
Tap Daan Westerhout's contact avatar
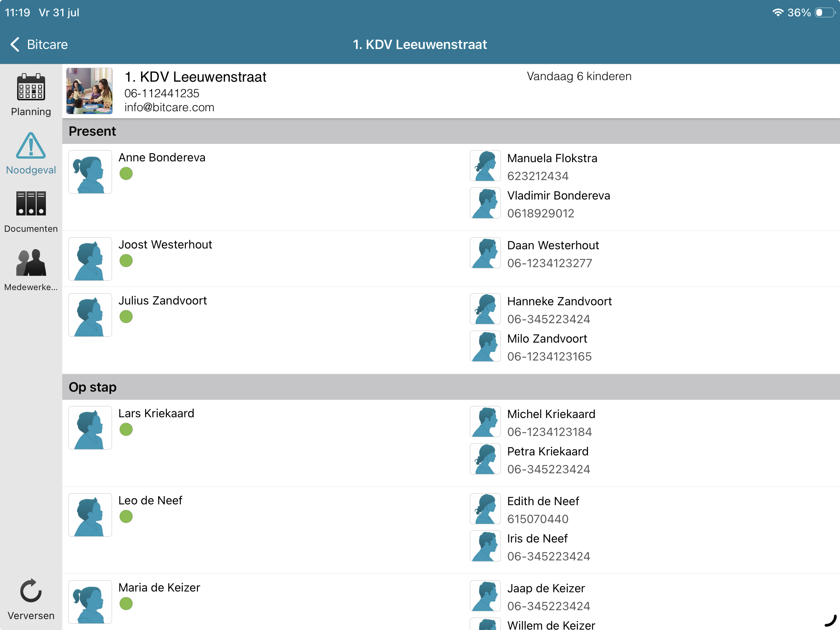point(485,253)
